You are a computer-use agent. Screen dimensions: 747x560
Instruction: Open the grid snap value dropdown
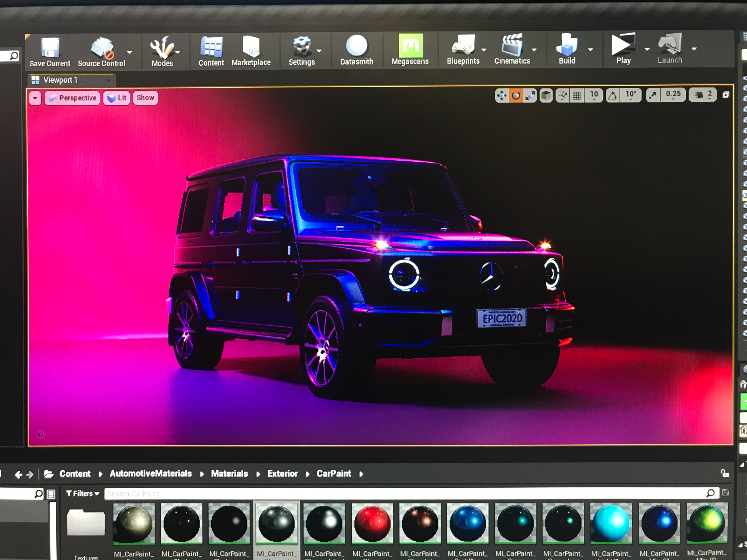(x=594, y=95)
